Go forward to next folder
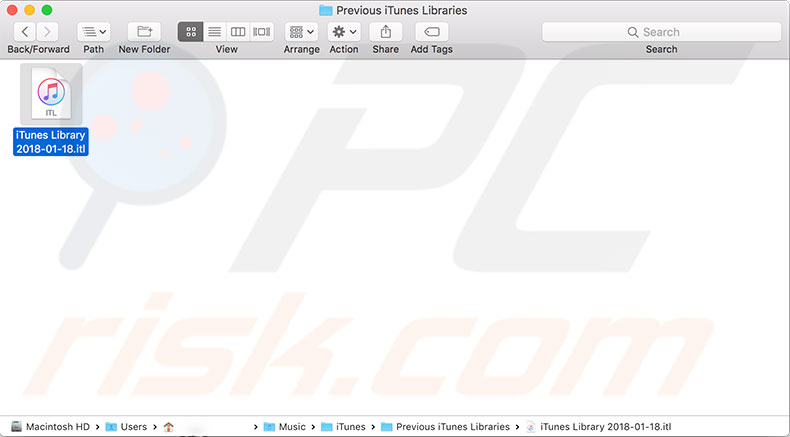 pyautogui.click(x=47, y=32)
